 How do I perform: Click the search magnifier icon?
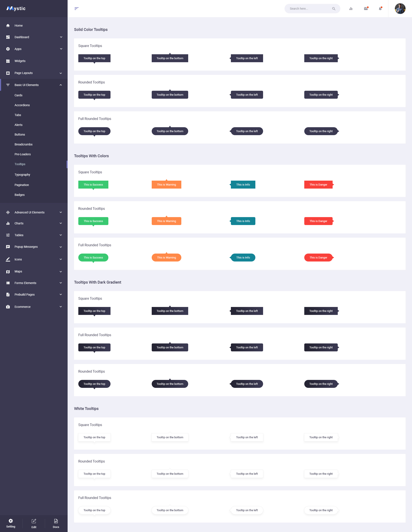tap(333, 9)
